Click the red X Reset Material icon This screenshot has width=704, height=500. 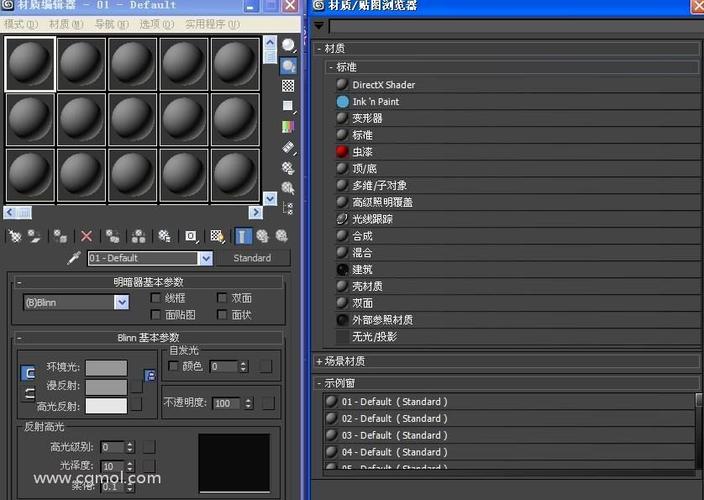pyautogui.click(x=86, y=236)
